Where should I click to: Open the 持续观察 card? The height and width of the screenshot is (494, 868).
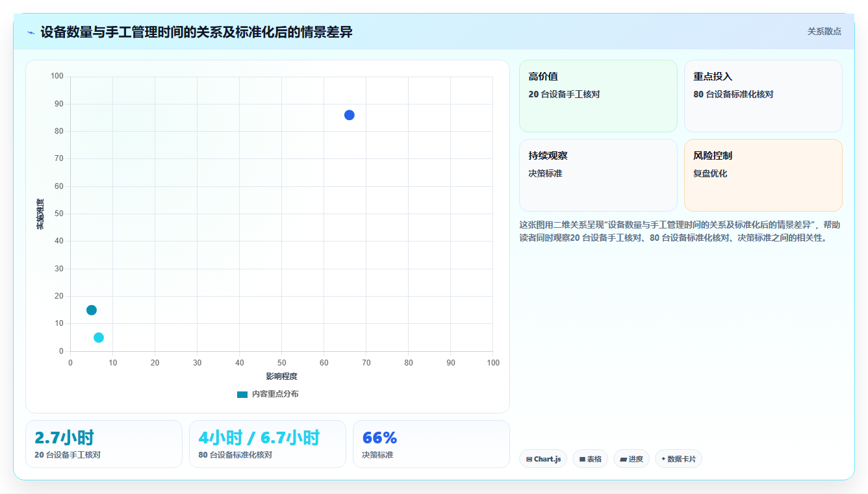pos(598,175)
